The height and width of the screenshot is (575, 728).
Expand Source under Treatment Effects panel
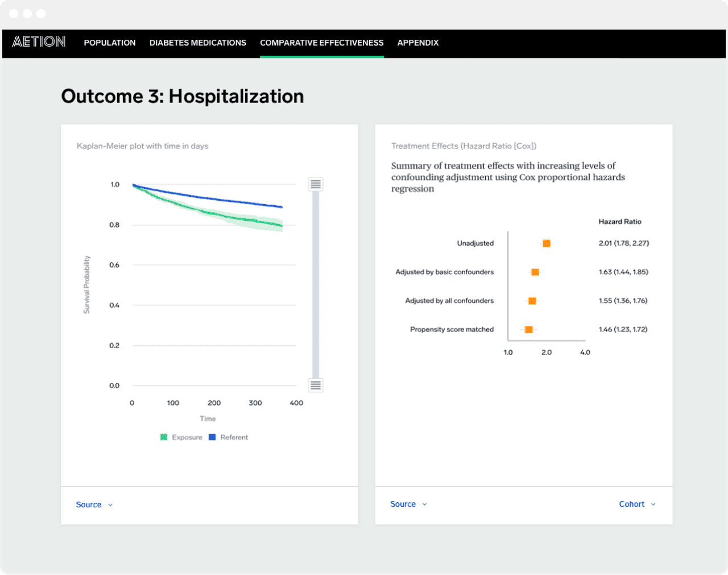[408, 504]
